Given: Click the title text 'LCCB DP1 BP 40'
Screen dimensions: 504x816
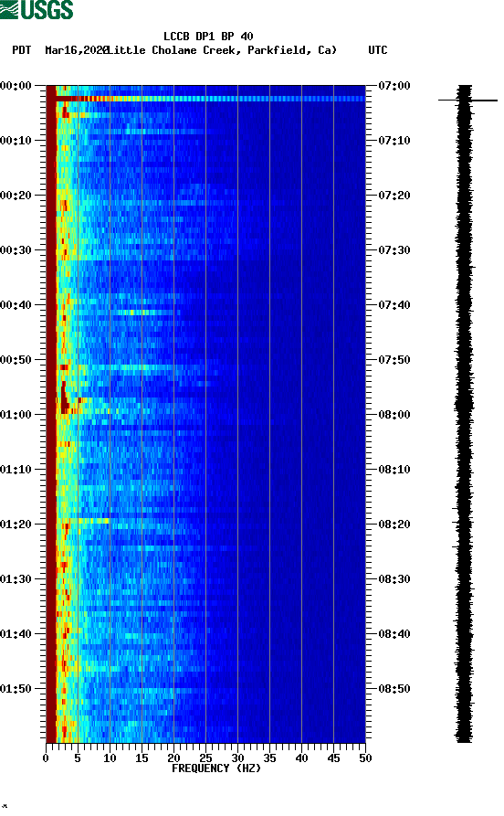Looking at the screenshot, I should 208,37.
